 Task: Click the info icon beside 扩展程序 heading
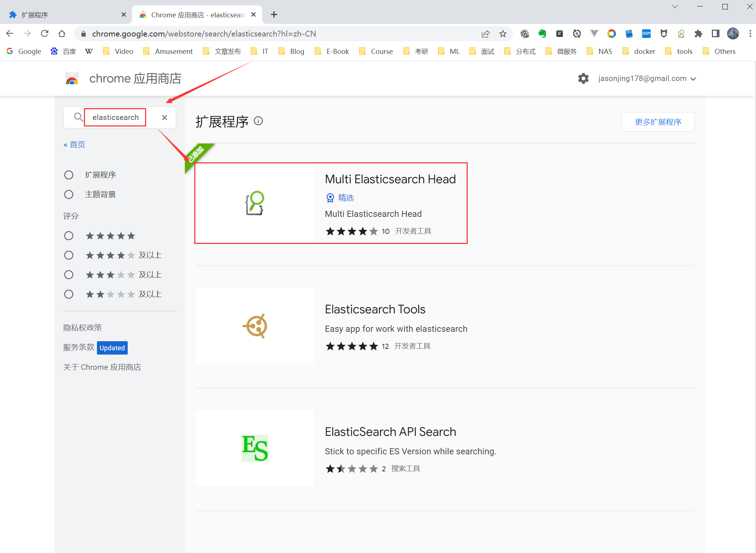point(258,121)
